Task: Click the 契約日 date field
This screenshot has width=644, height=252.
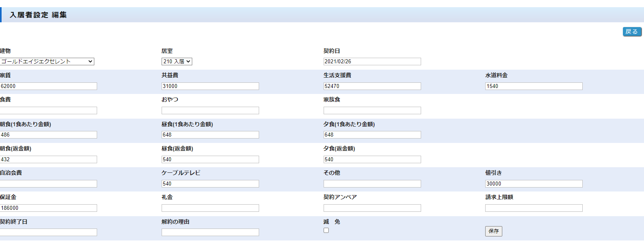Action: tap(372, 61)
